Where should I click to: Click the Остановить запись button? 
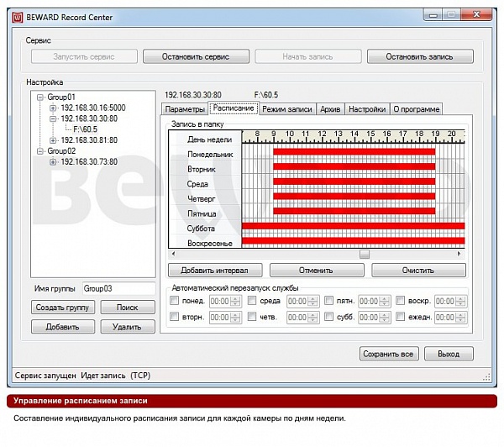pos(420,56)
